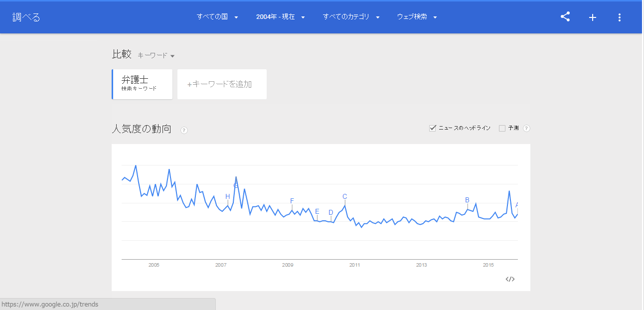Select the 弁護士 search term card
This screenshot has width=644, height=310.
tap(142, 84)
